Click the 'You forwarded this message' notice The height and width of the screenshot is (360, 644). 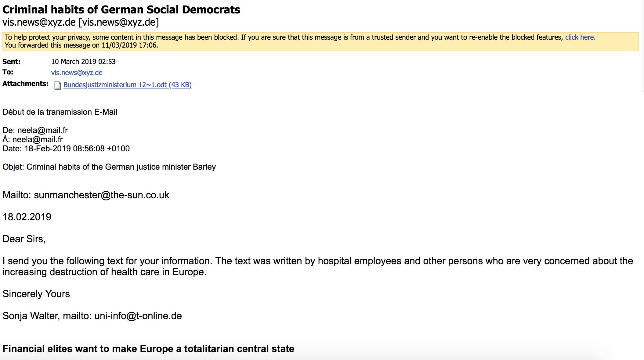(81, 45)
